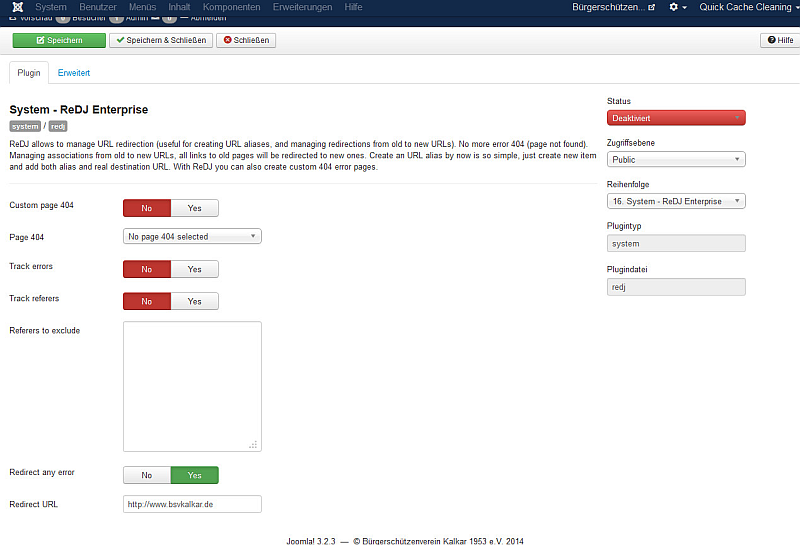Open the Benutzer menu
Viewport: 800px width, 545px height.
97,7
